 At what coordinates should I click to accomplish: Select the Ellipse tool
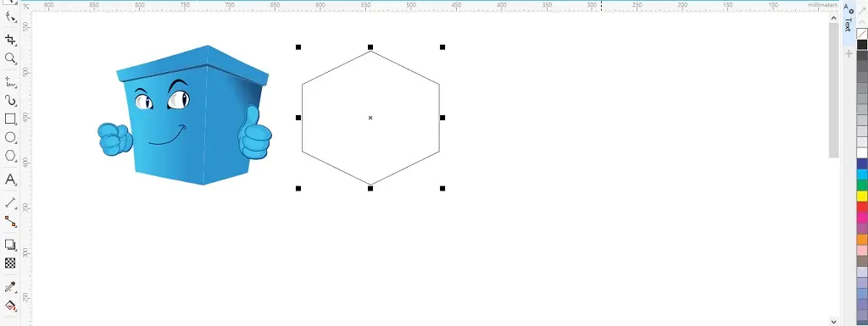[x=10, y=137]
